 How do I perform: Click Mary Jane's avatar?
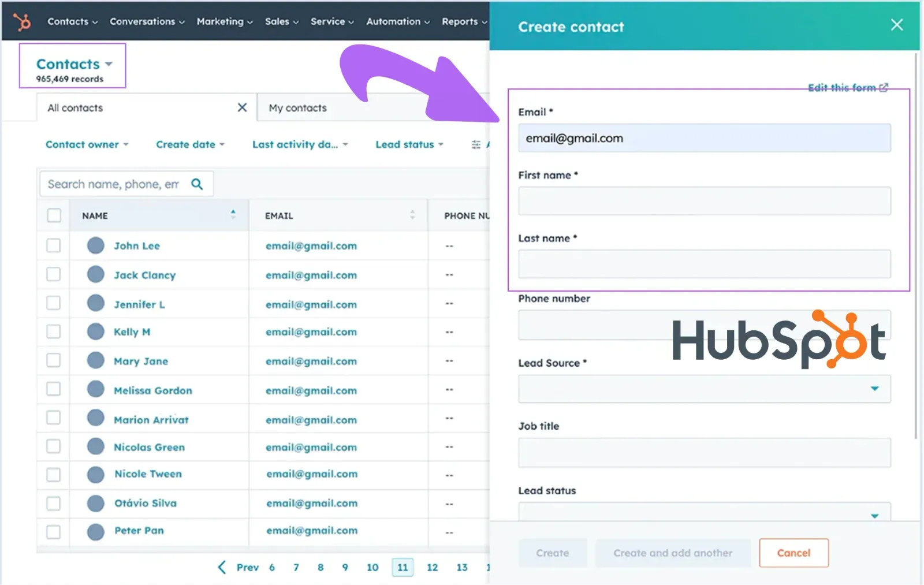coord(95,360)
